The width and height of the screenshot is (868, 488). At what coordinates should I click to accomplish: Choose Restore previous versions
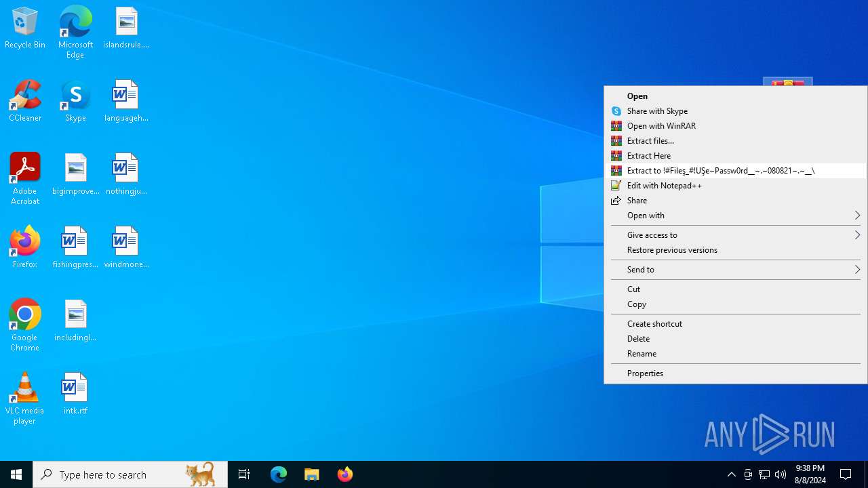pyautogui.click(x=736, y=250)
